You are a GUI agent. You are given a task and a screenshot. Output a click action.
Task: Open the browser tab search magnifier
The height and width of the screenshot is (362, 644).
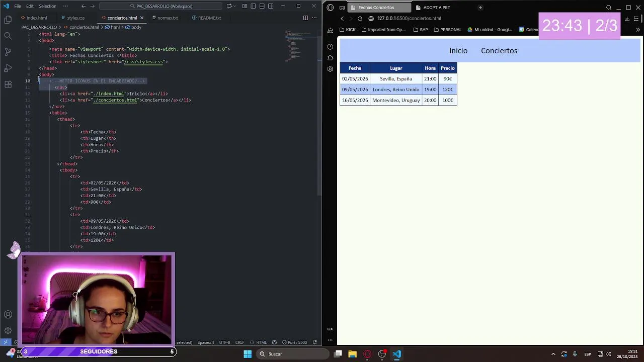coord(609,8)
